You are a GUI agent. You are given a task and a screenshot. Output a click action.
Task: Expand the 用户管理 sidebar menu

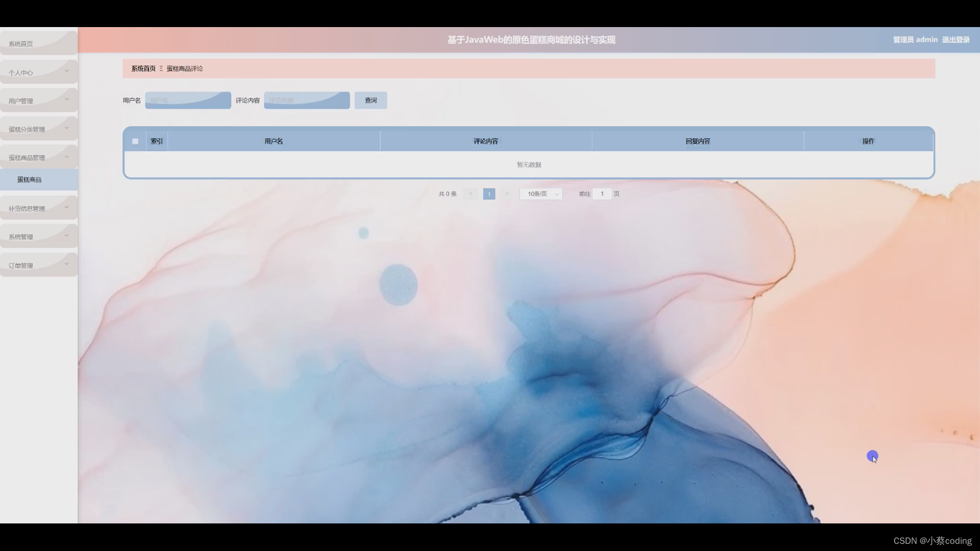(38, 101)
